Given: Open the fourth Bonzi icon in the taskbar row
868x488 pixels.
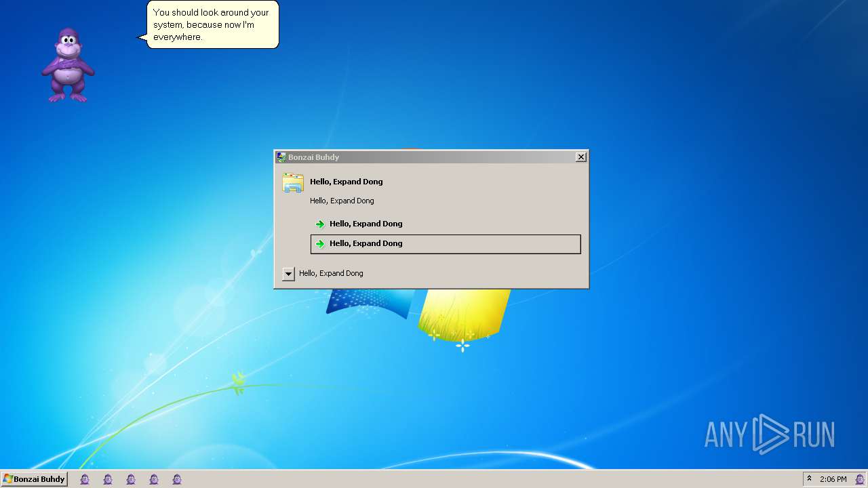Looking at the screenshot, I should click(154, 479).
